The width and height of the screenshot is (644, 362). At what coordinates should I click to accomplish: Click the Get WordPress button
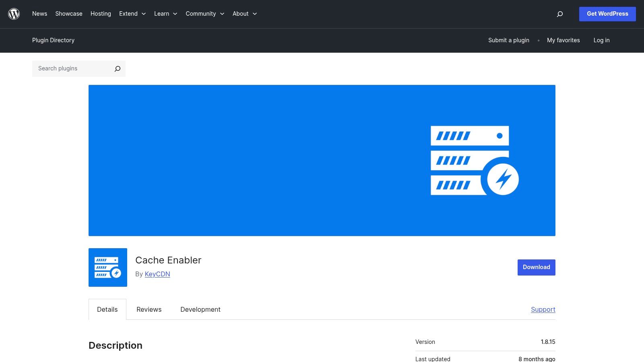[x=607, y=14]
